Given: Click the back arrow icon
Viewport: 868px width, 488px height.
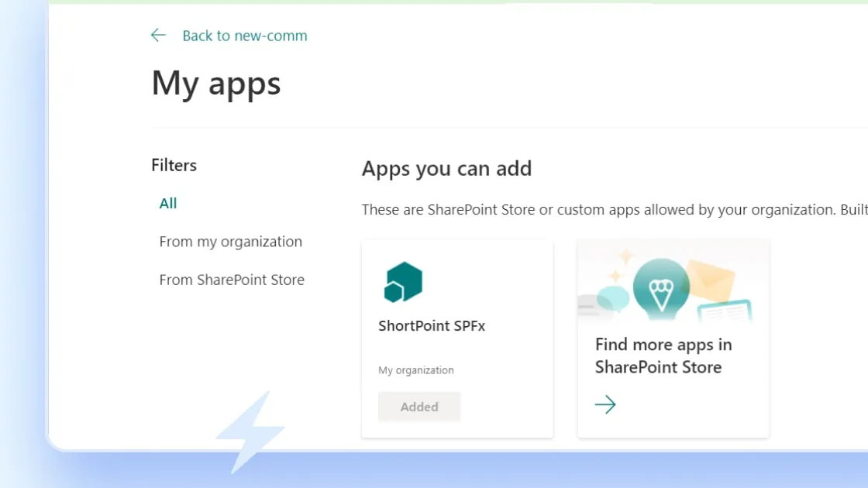Looking at the screenshot, I should [158, 36].
